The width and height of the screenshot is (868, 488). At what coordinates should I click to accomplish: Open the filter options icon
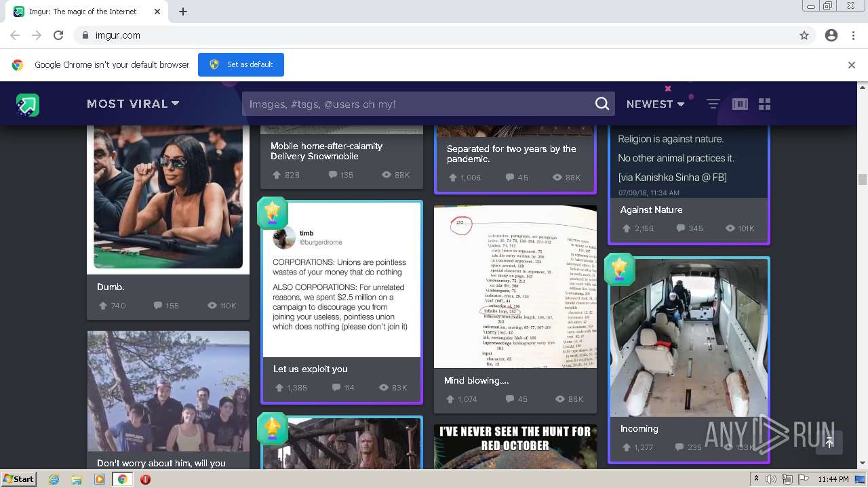pyautogui.click(x=713, y=104)
